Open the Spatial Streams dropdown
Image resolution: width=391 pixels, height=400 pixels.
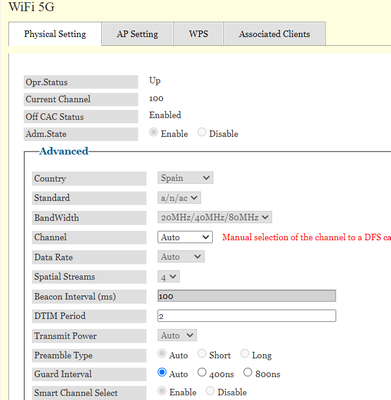pyautogui.click(x=169, y=277)
